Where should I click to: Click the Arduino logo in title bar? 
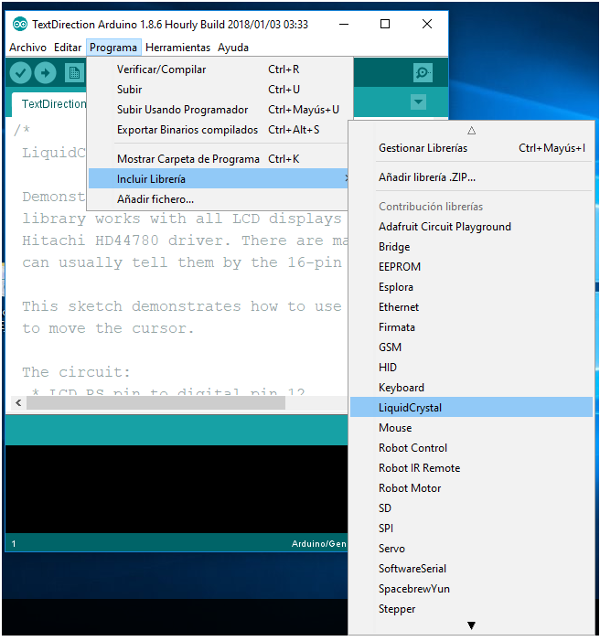click(x=20, y=24)
